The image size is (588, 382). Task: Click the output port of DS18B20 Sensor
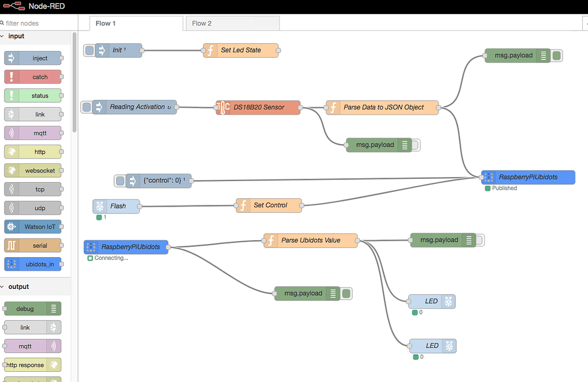301,107
